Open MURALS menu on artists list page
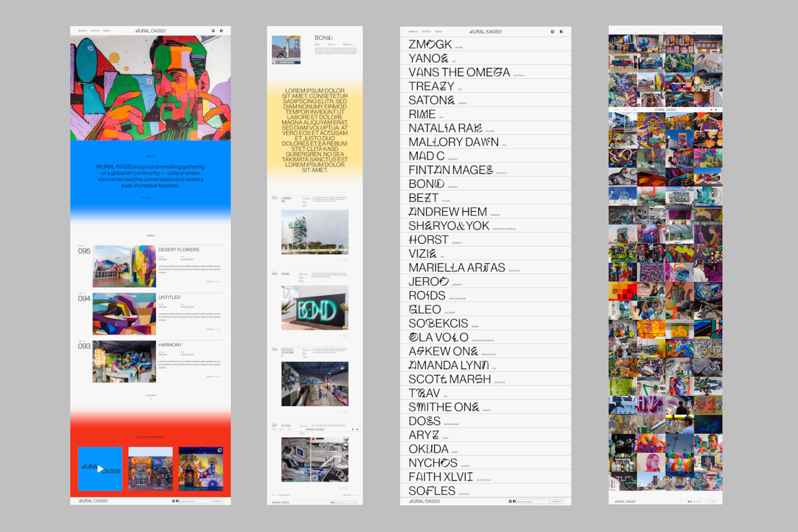The width and height of the screenshot is (798, 532). (413, 31)
